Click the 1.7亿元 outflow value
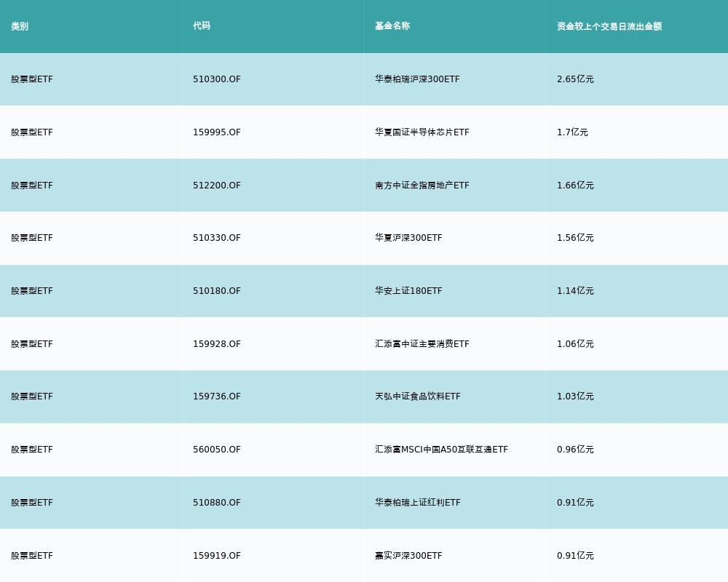Screen dimensions: 728x582 572,132
